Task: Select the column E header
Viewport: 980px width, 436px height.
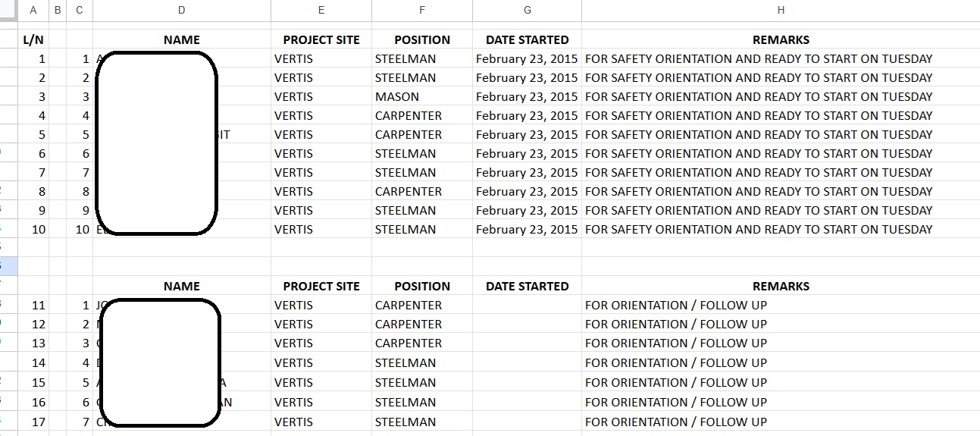Action: [x=321, y=10]
